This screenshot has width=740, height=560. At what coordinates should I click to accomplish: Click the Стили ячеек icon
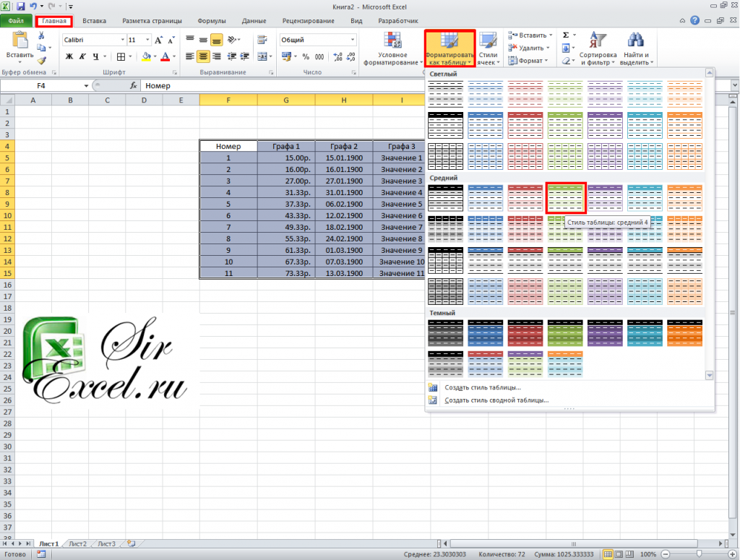point(489,49)
